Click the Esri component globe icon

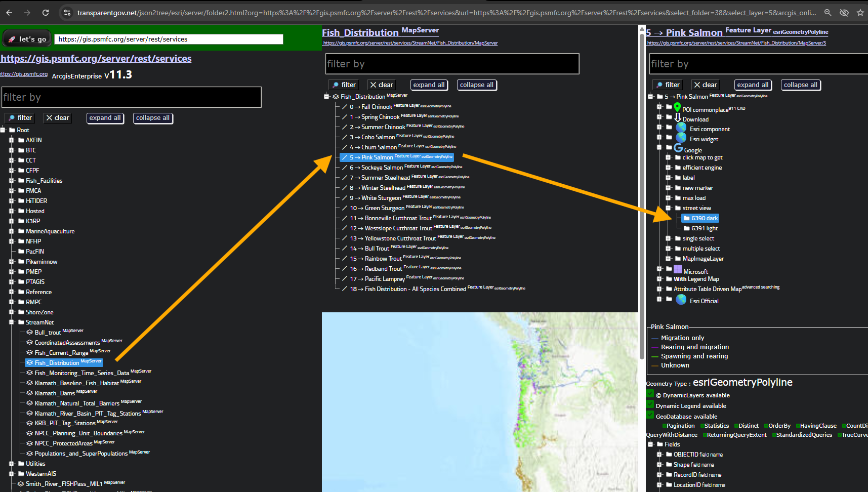[x=681, y=128]
